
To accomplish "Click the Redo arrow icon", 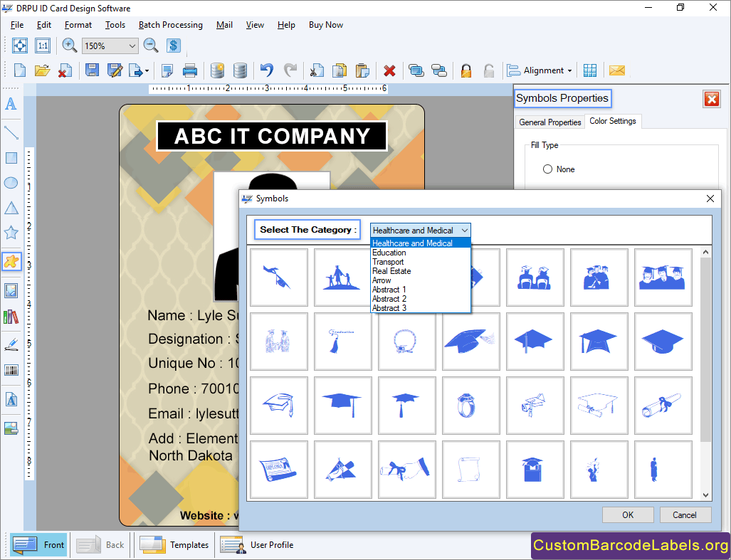I will [290, 70].
